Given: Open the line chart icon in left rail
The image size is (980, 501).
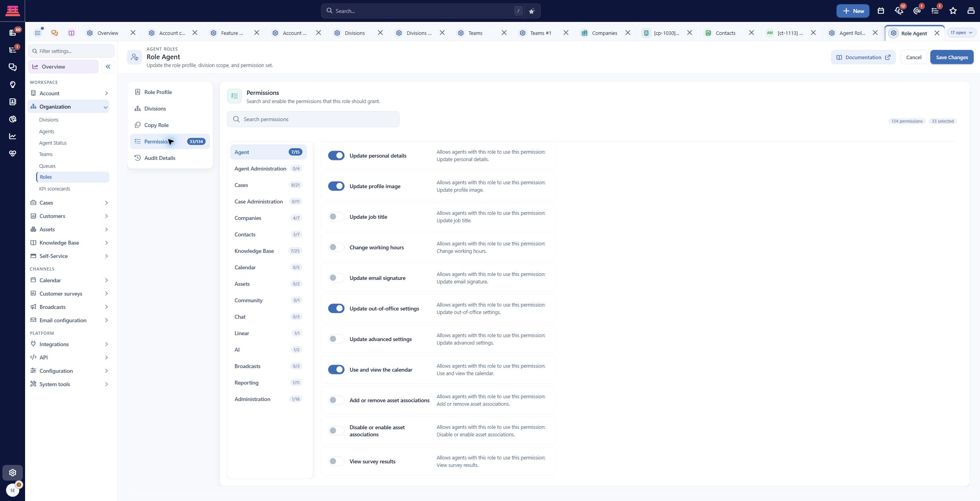Looking at the screenshot, I should 13,136.
